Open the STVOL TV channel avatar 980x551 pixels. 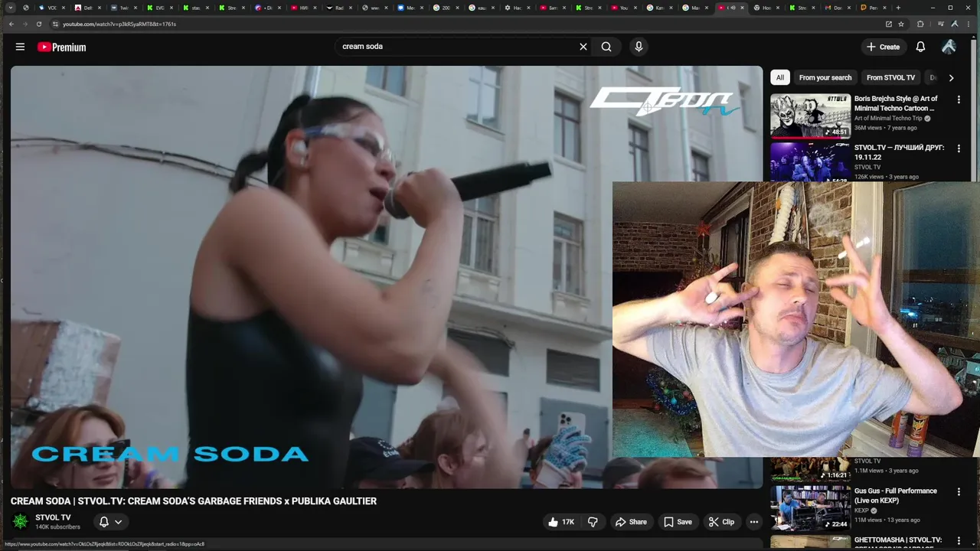tap(21, 521)
